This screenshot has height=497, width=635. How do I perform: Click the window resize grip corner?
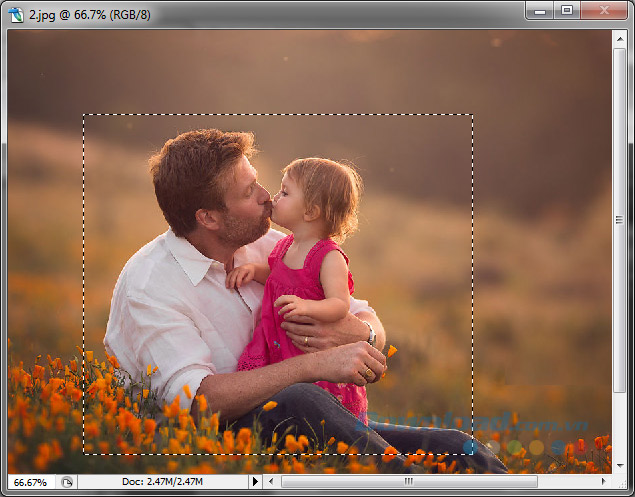[621, 483]
